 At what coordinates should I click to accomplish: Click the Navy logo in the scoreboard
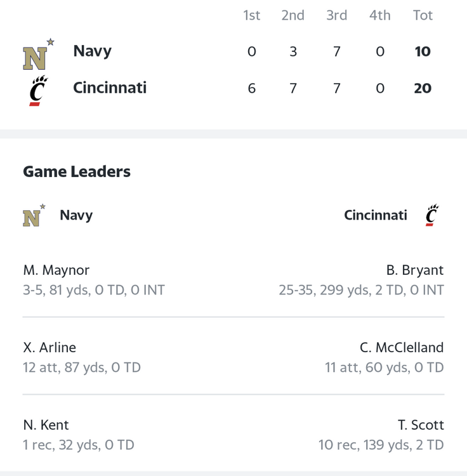[39, 54]
